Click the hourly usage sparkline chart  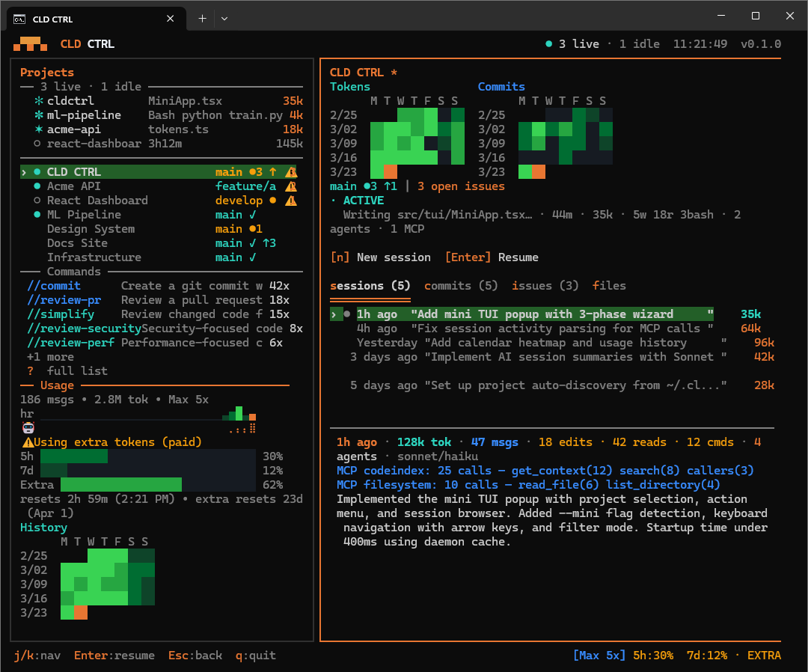pyautogui.click(x=148, y=414)
